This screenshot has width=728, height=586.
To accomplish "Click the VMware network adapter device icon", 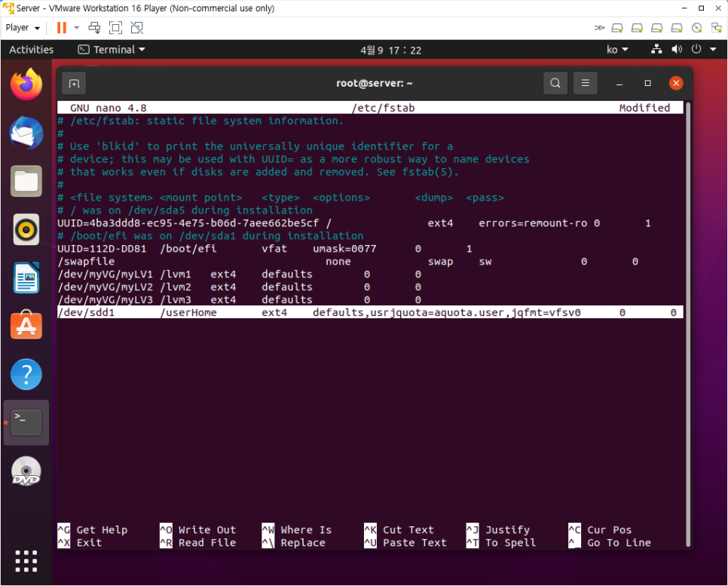I will (x=717, y=29).
